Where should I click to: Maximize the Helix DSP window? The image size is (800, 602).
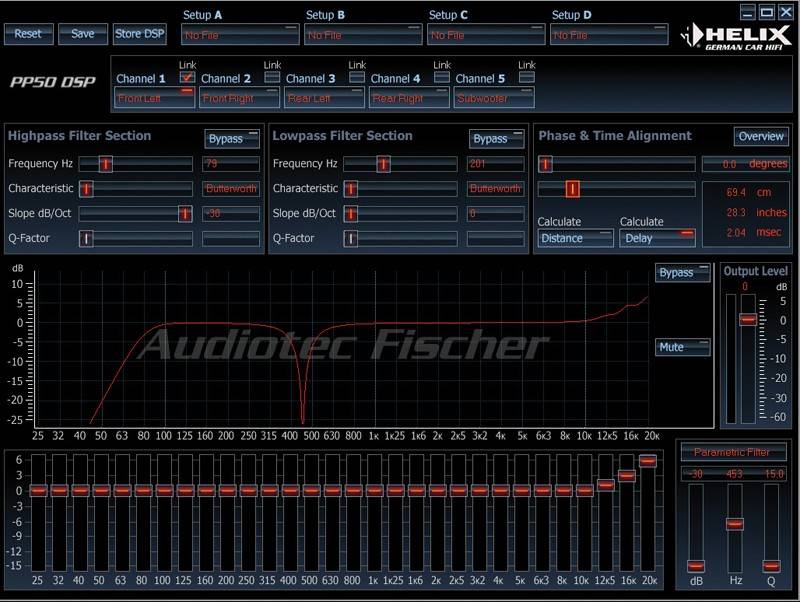(766, 12)
